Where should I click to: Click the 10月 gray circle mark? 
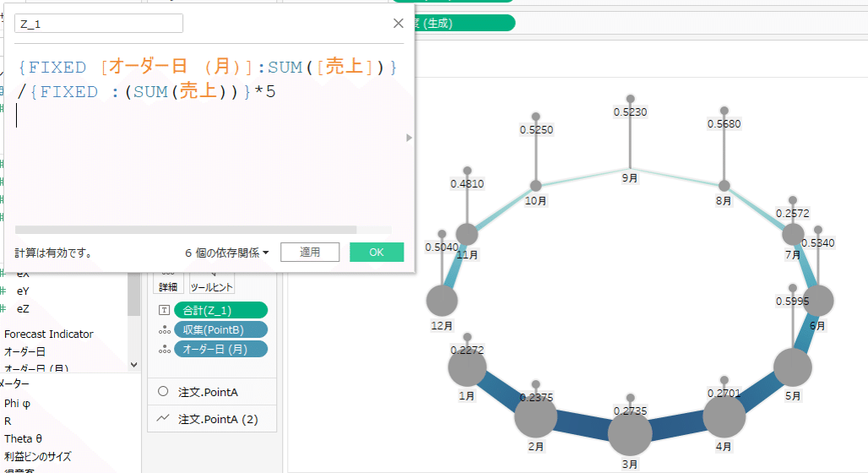coord(536,186)
